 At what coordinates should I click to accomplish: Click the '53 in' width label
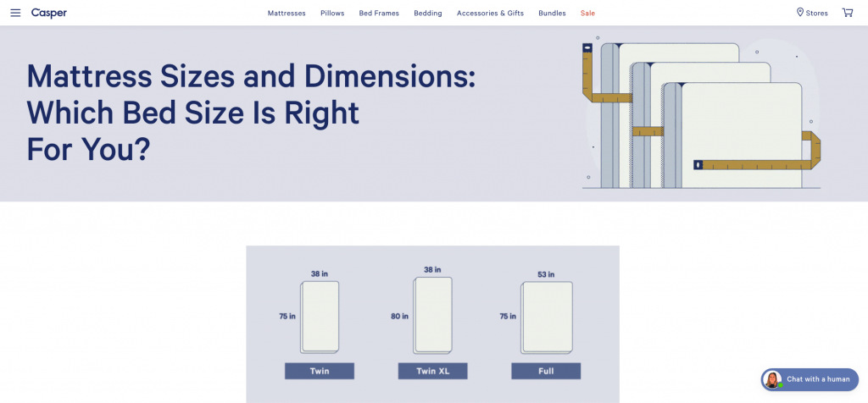coord(546,275)
